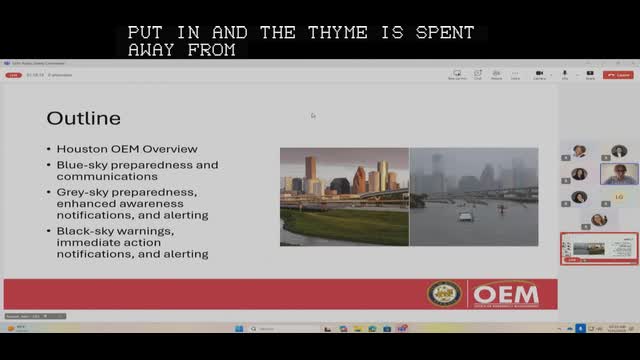Click the "Grey-sky preparedness" bullet text

click(x=127, y=192)
